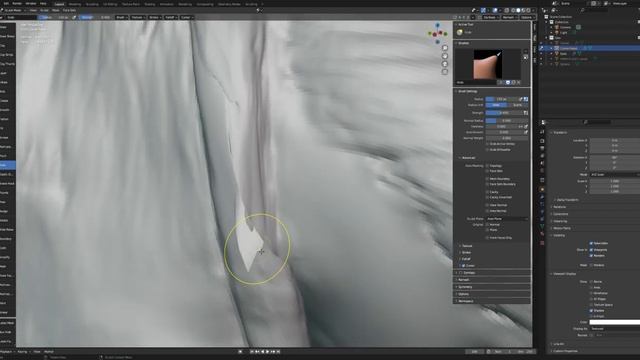Click the Normal Radius slider
640x360 pixels.
(x=507, y=121)
